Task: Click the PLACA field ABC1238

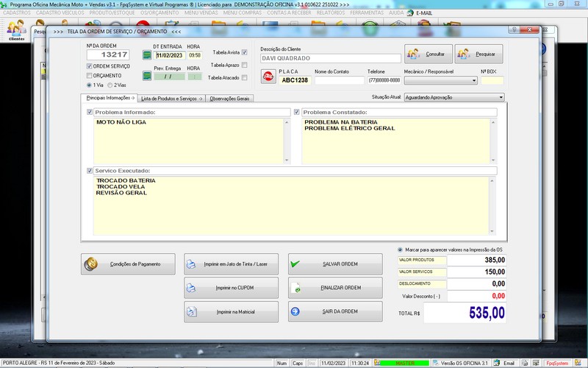Action: click(x=295, y=80)
